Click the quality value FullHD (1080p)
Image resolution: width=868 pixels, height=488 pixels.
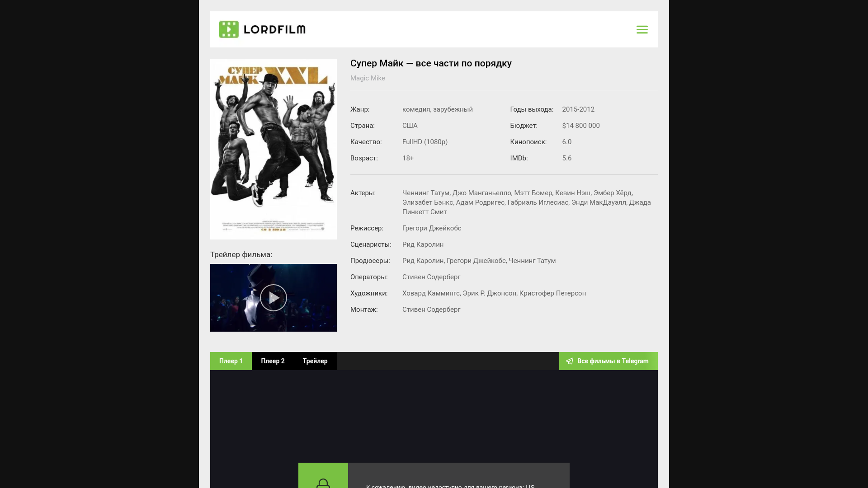[425, 142]
